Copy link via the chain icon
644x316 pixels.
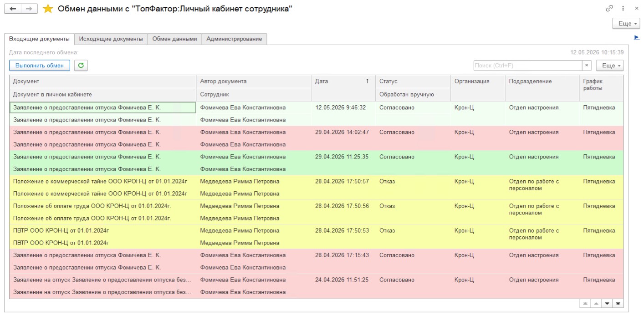(x=609, y=8)
